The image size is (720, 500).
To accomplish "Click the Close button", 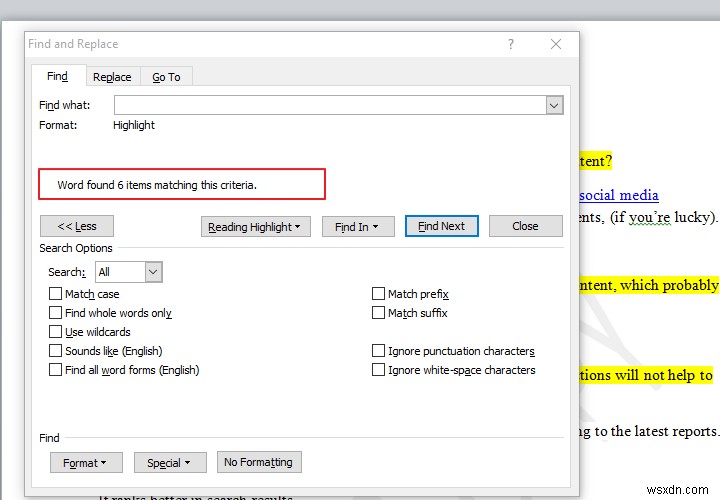I will click(525, 226).
